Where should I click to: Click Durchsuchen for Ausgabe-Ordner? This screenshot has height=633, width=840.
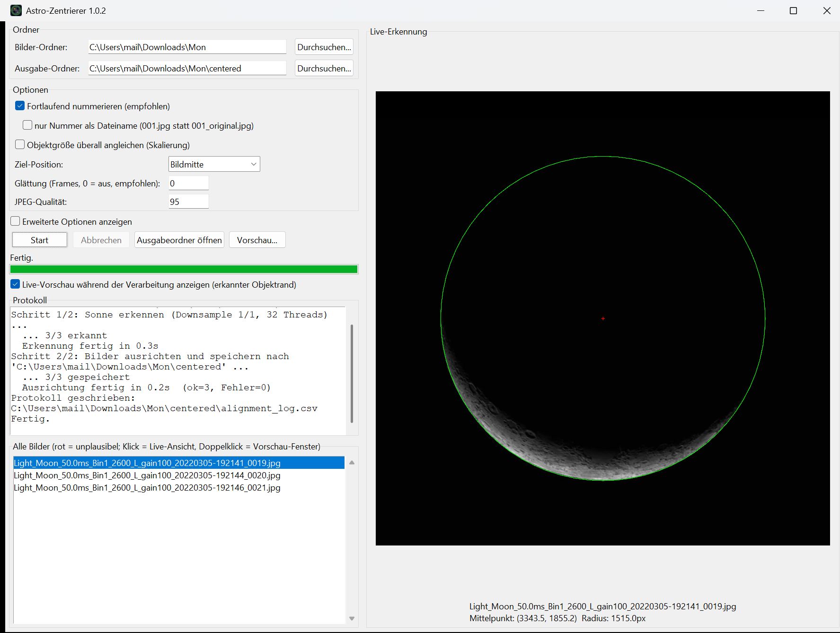[324, 68]
